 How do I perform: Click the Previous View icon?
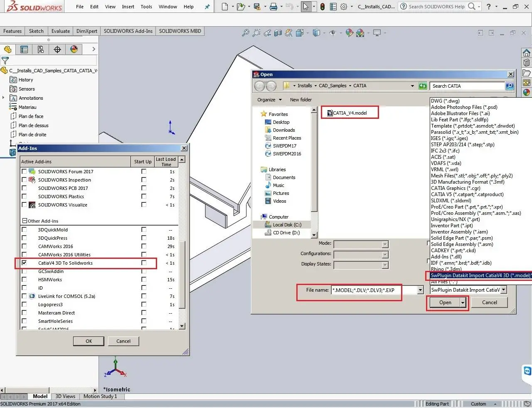coord(267,33)
